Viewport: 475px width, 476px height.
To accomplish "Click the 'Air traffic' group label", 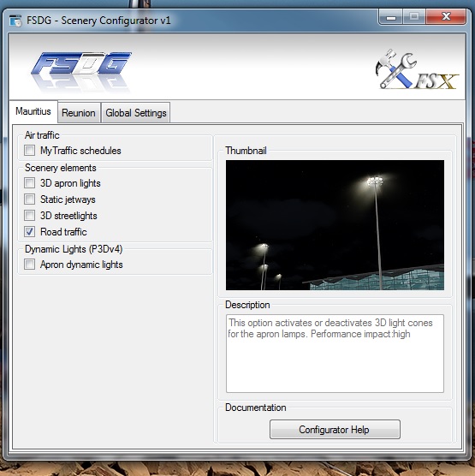I will (x=42, y=135).
